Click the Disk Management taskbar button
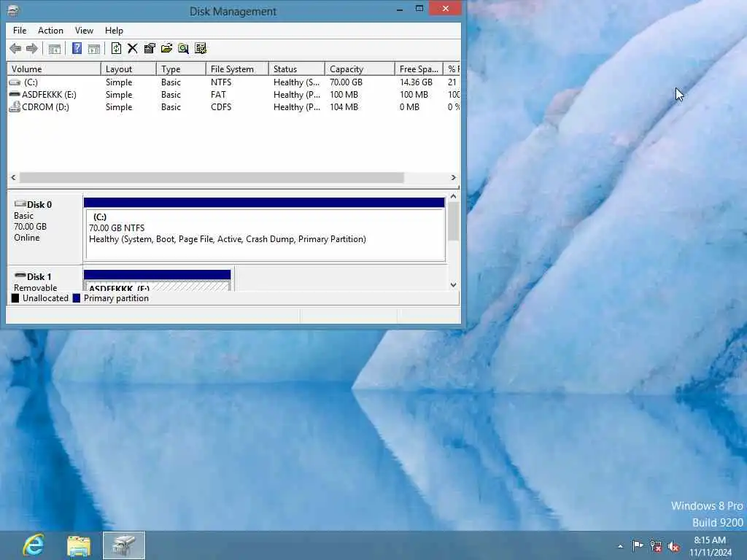747x560 pixels. [124, 545]
